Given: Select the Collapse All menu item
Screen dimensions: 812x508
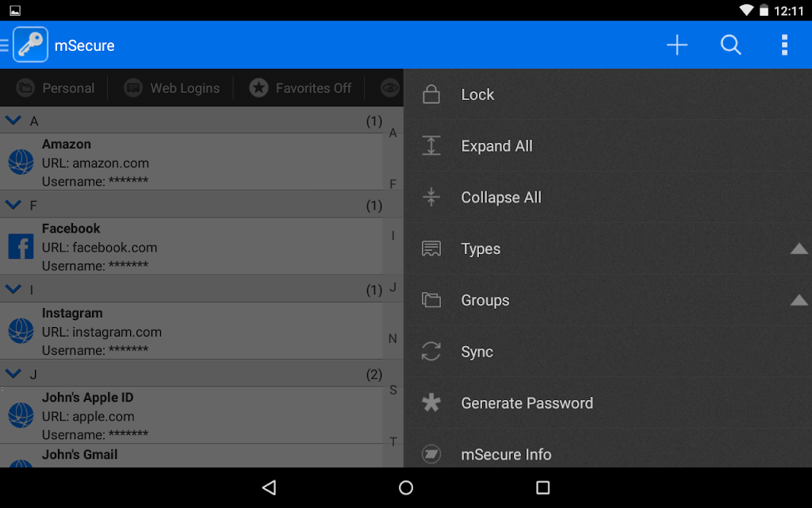Looking at the screenshot, I should click(x=607, y=198).
